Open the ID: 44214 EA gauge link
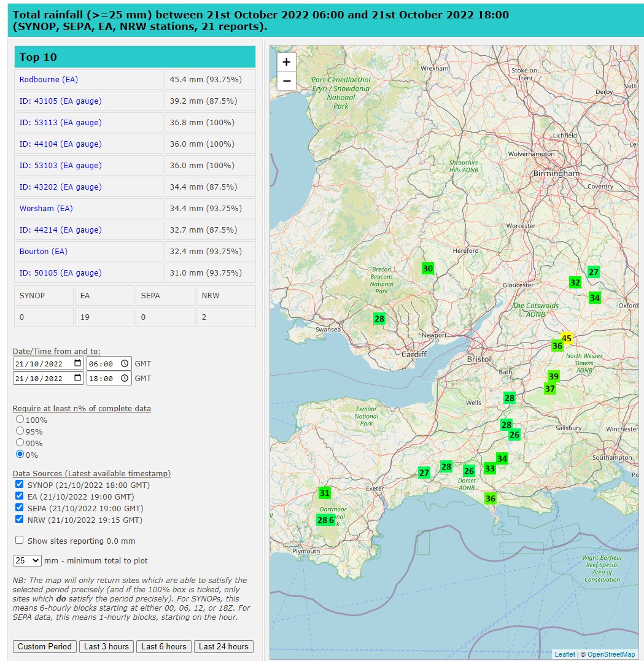This screenshot has width=644, height=661. click(x=60, y=230)
